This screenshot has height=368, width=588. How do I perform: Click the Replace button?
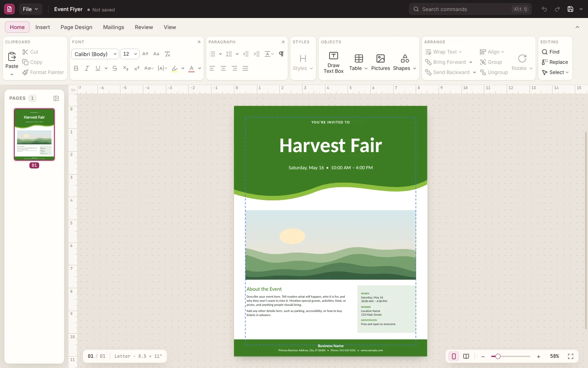[555, 62]
